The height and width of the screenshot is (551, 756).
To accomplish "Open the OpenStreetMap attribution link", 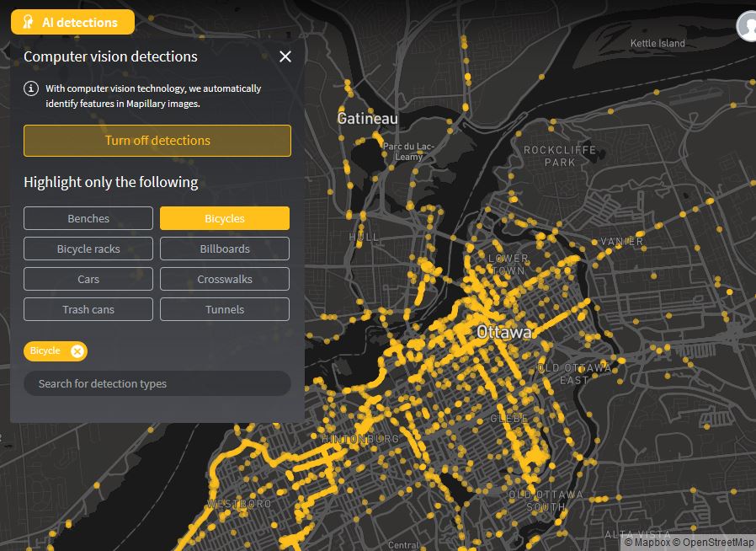I will pos(716,543).
